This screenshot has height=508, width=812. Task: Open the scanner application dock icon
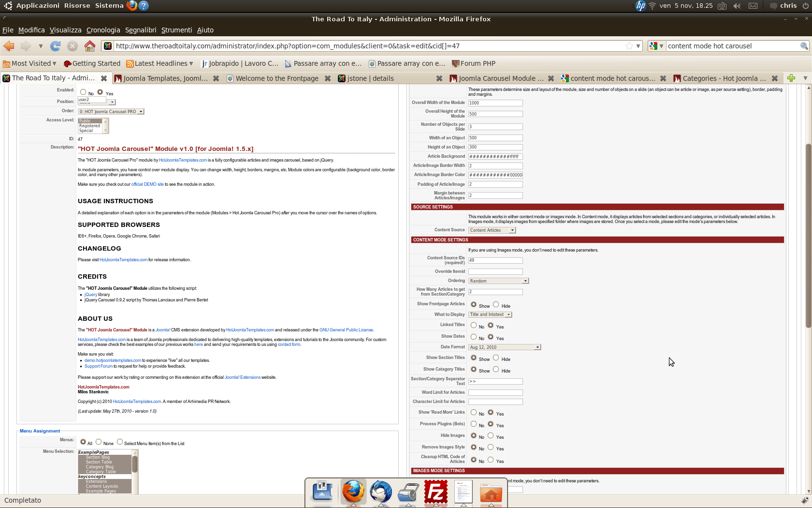(x=408, y=493)
